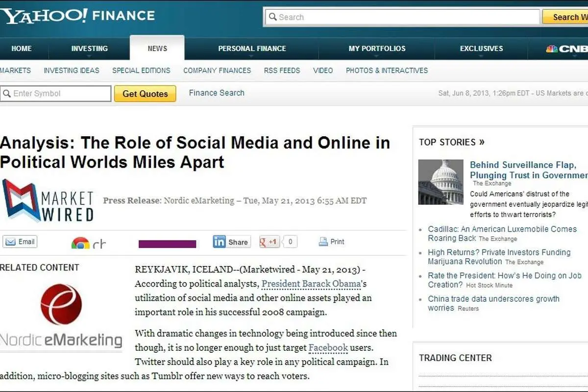Open the Capitol building story thumbnail

(441, 182)
